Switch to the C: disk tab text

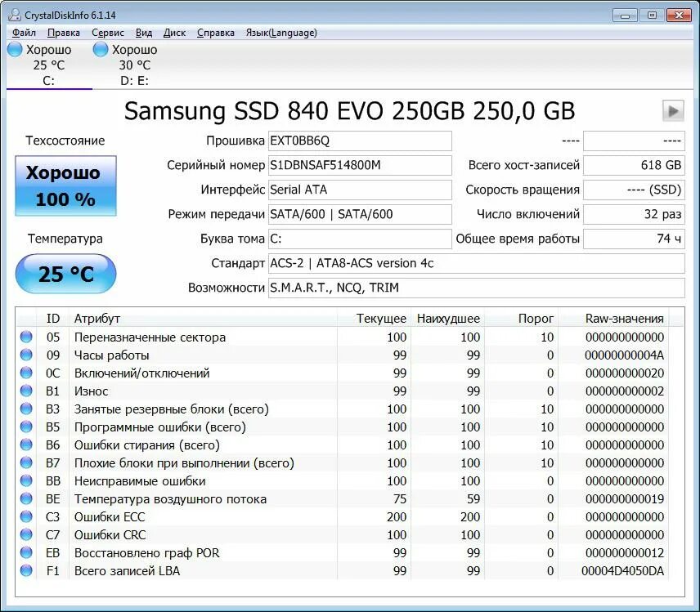[x=49, y=81]
